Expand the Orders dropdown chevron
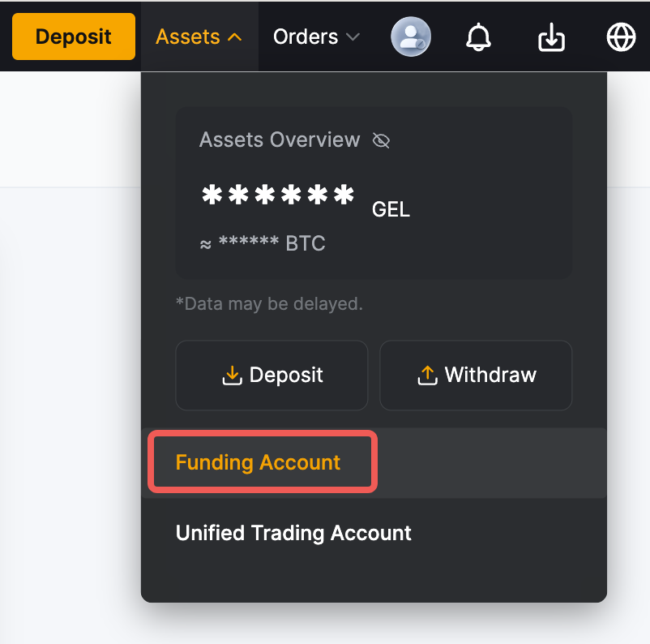 tap(353, 37)
